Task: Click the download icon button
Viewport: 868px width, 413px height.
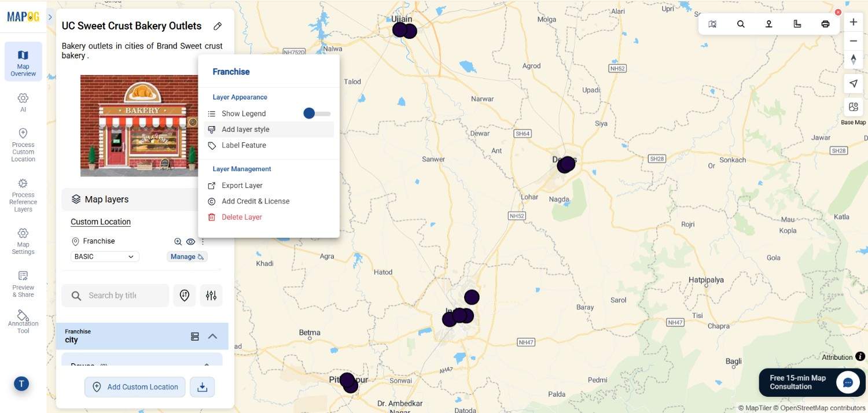Action: coord(203,387)
